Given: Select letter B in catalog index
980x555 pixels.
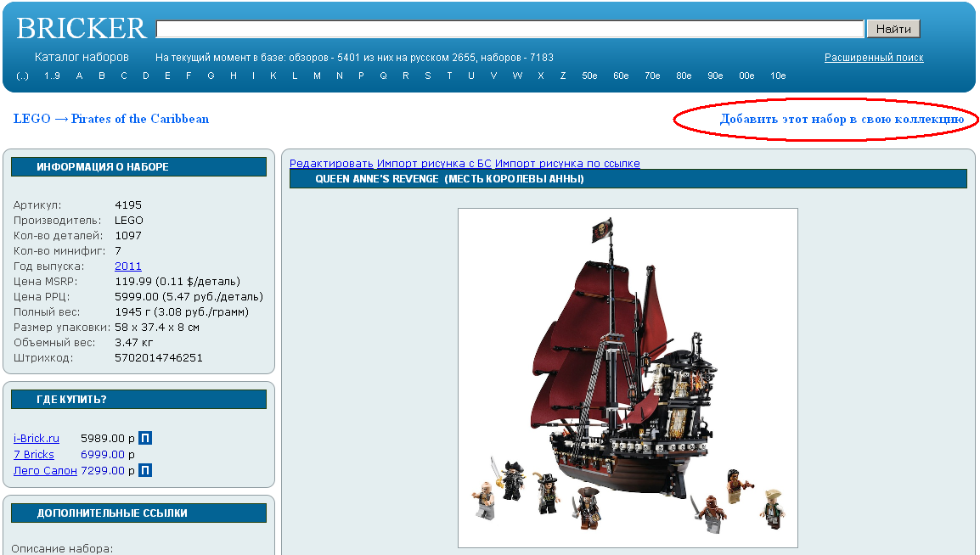Looking at the screenshot, I should 102,76.
